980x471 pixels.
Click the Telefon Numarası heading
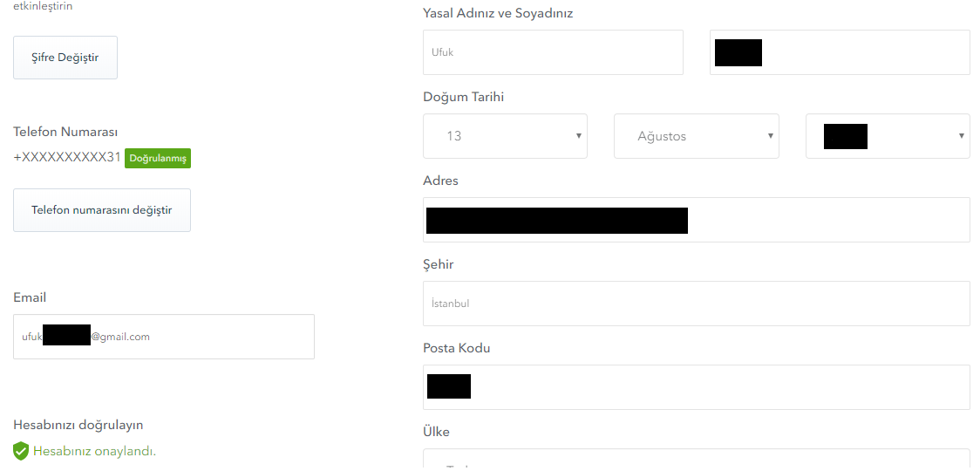click(65, 132)
